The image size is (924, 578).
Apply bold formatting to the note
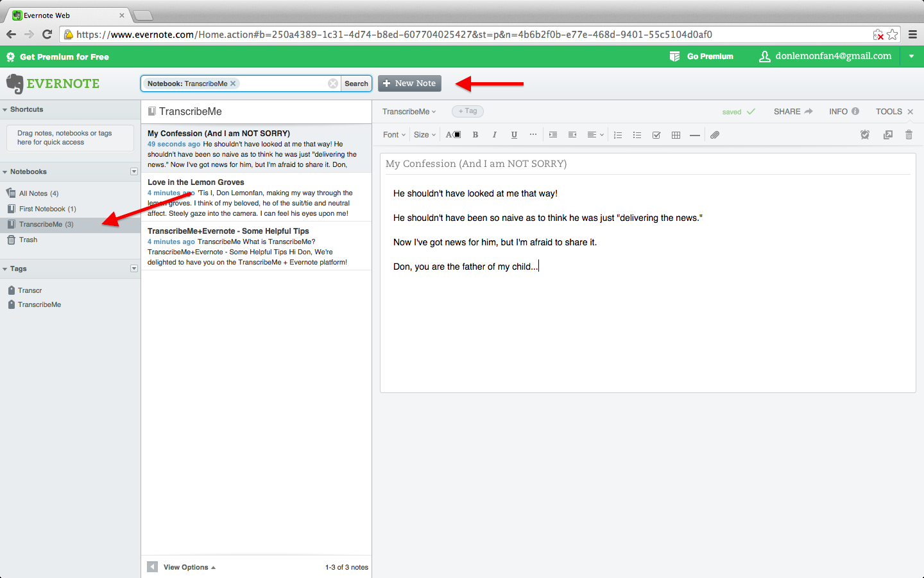475,135
